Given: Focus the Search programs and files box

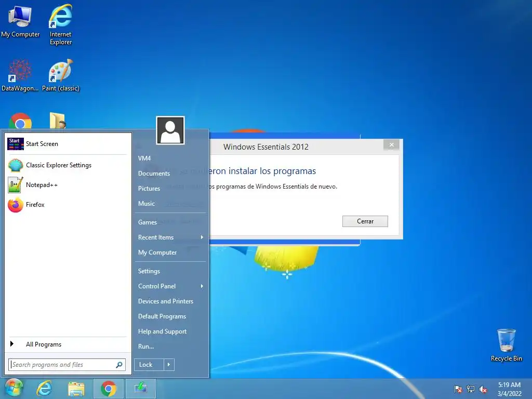Looking at the screenshot, I should (67, 365).
